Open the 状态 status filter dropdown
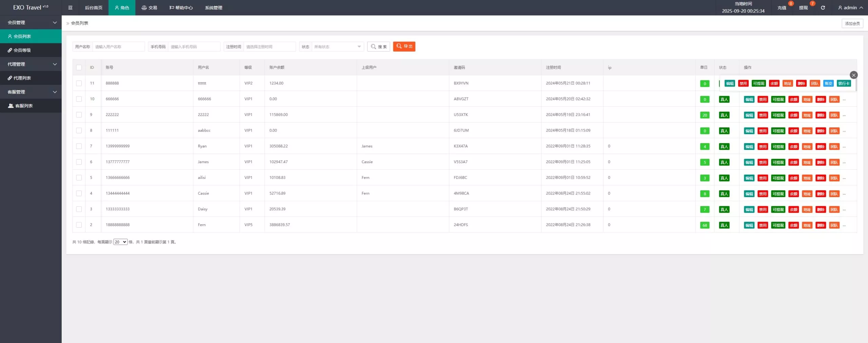 [x=337, y=47]
